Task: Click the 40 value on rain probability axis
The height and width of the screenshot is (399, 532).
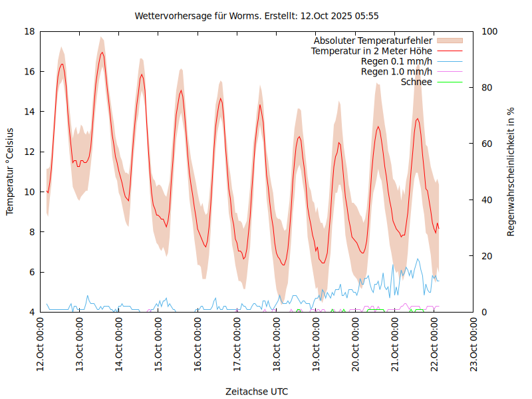Action: 485,199
